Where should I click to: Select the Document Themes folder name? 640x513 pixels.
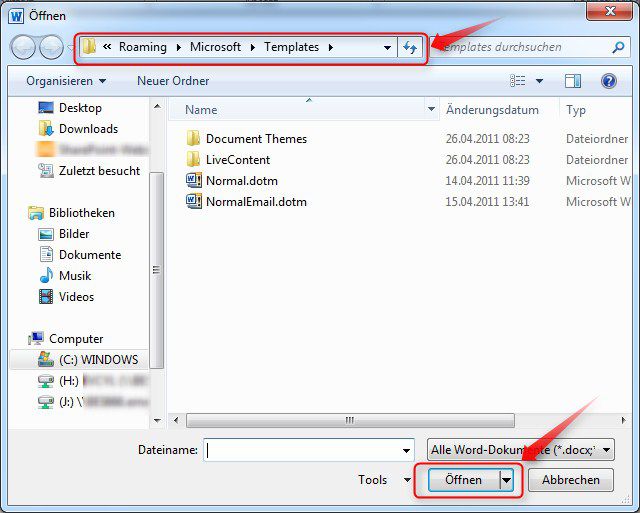256,139
